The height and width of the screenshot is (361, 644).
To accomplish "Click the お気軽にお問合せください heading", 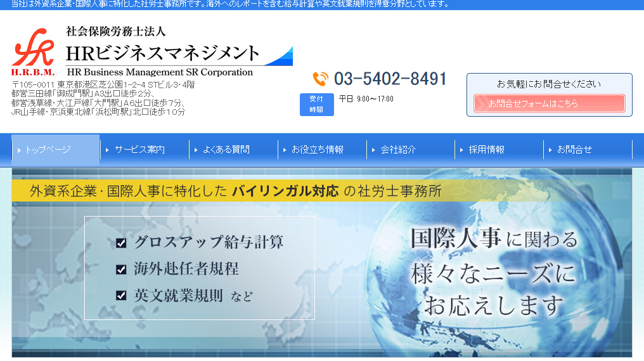I will pyautogui.click(x=549, y=84).
